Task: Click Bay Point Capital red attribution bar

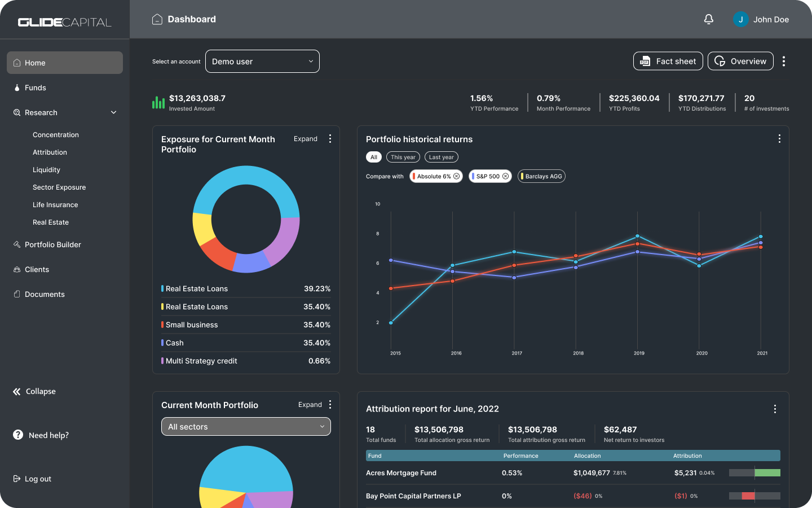Action: point(748,496)
